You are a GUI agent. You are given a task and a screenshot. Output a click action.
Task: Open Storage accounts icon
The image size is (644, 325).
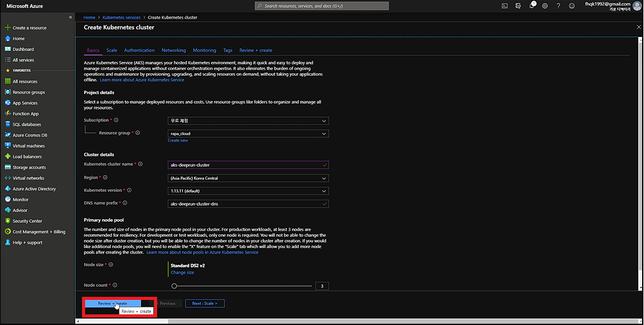pos(8,167)
